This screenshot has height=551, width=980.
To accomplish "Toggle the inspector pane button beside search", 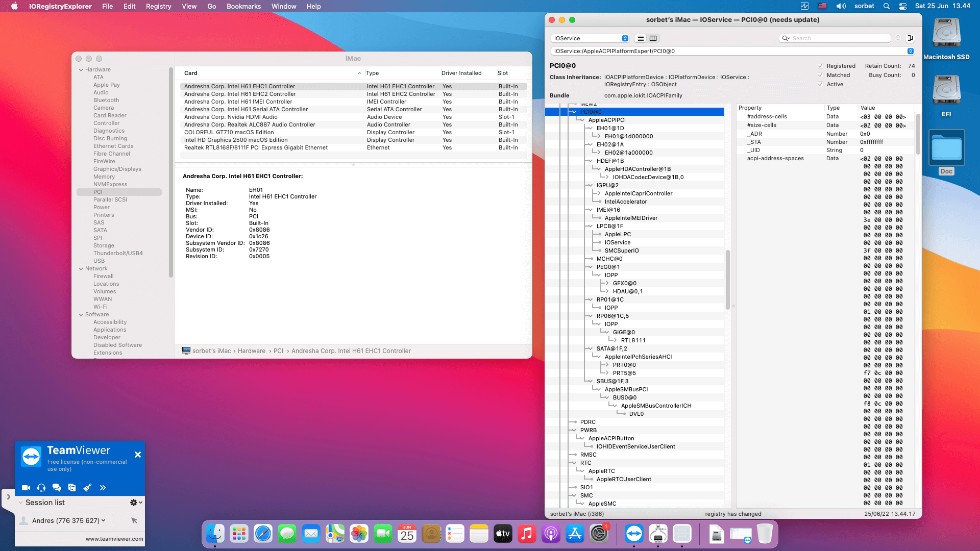I will [x=910, y=38].
